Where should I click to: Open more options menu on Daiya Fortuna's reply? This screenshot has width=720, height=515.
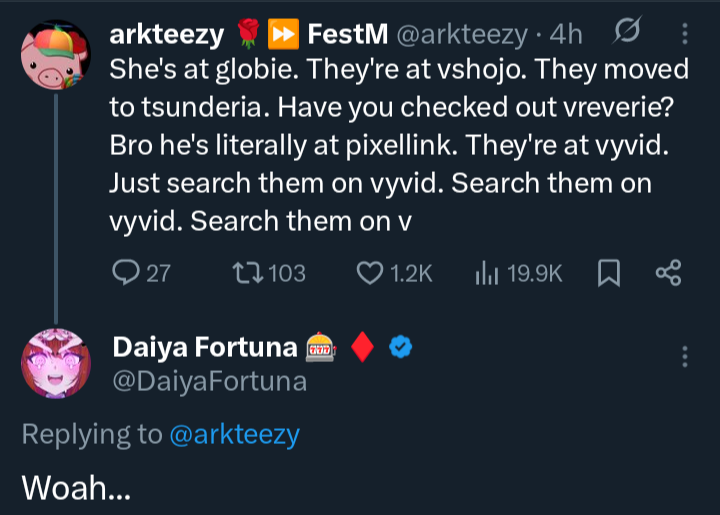tap(685, 357)
